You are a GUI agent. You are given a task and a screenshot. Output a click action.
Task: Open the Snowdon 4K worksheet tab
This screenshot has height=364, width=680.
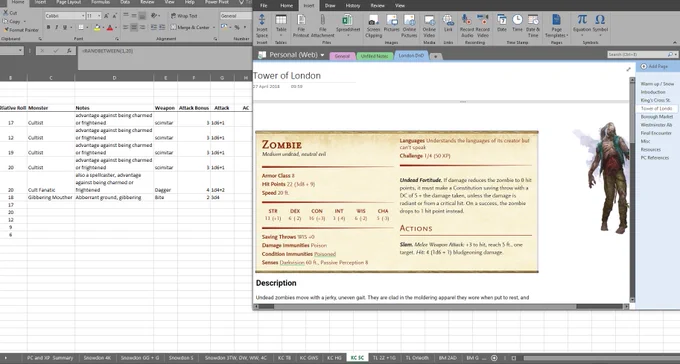97,358
